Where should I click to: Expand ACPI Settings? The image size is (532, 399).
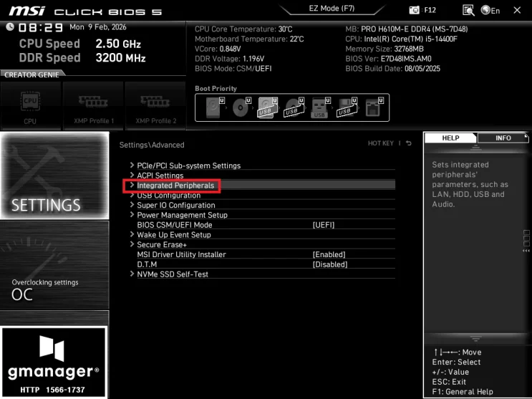(x=262, y=176)
